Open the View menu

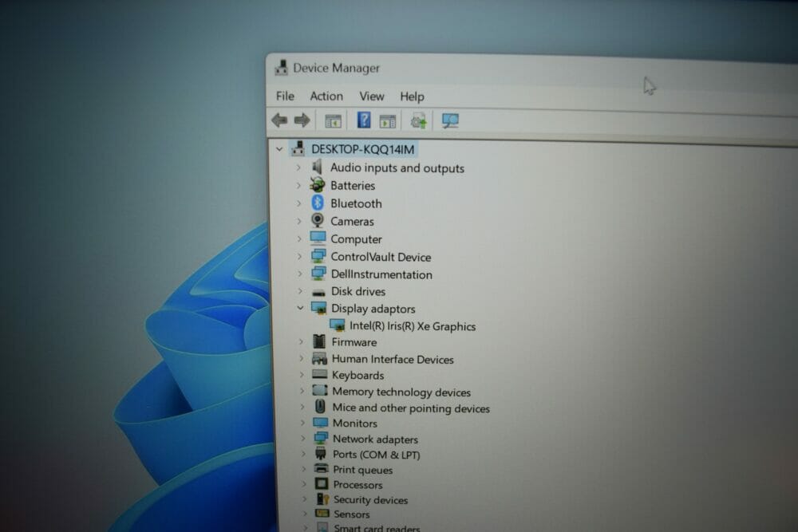pyautogui.click(x=372, y=97)
